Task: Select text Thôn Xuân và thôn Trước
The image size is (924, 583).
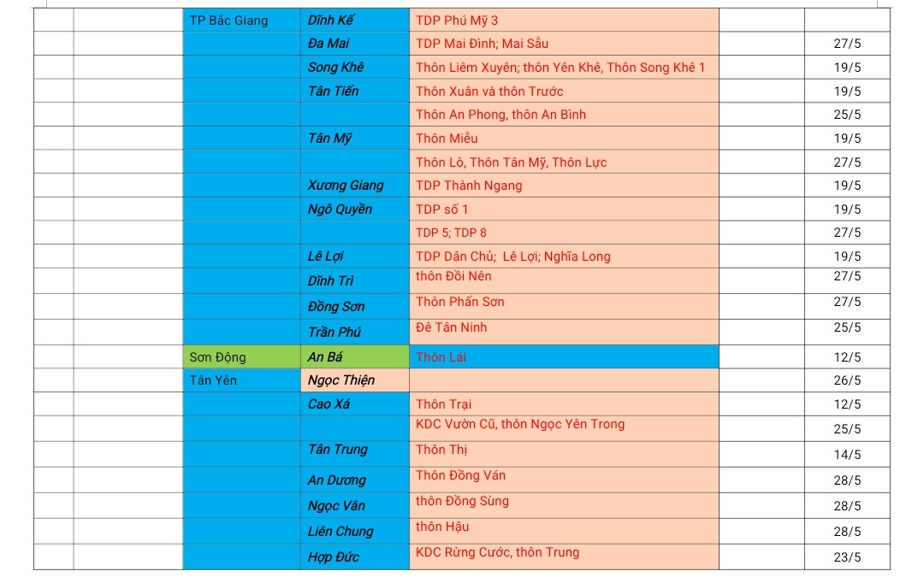Action: pos(489,91)
